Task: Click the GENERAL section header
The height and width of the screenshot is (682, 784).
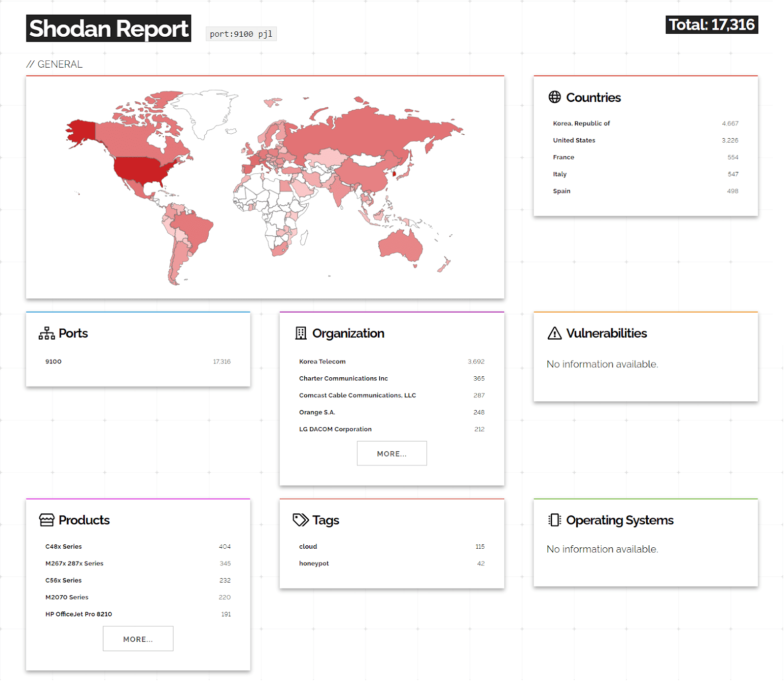Action: 55,64
